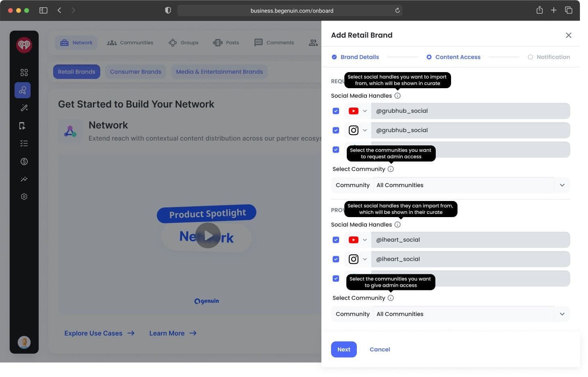Viewport: 588px width, 377px height.
Task: Expand the Instagram platform dropdown for @iheart_social
Action: pyautogui.click(x=365, y=259)
